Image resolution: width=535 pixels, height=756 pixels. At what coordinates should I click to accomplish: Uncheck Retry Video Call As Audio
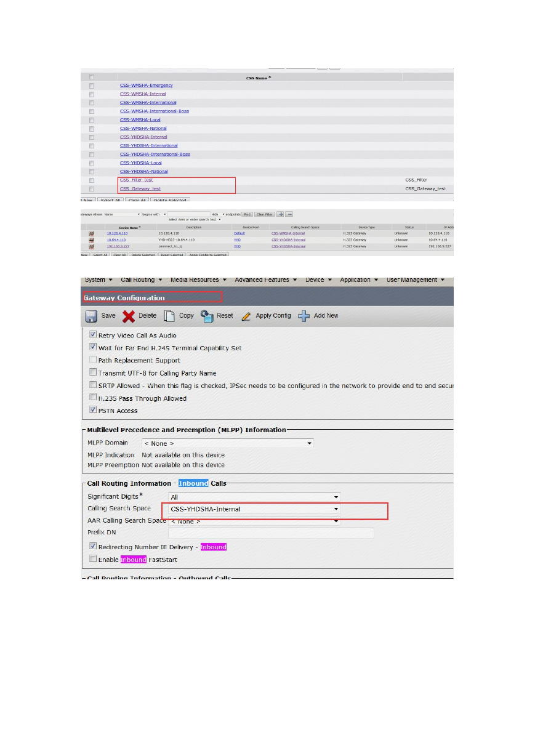[93, 336]
